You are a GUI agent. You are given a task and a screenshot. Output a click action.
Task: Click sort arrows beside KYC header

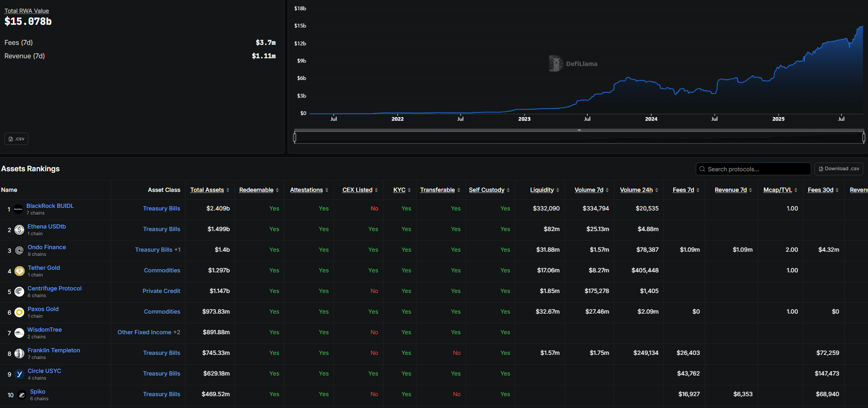coord(409,190)
